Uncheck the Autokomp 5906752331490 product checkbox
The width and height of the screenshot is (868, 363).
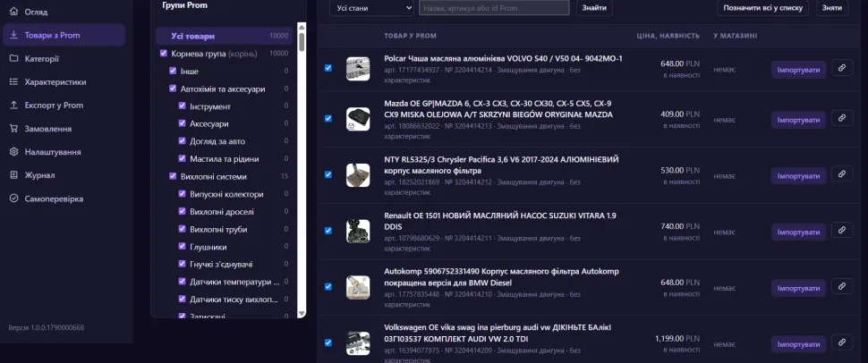point(328,287)
